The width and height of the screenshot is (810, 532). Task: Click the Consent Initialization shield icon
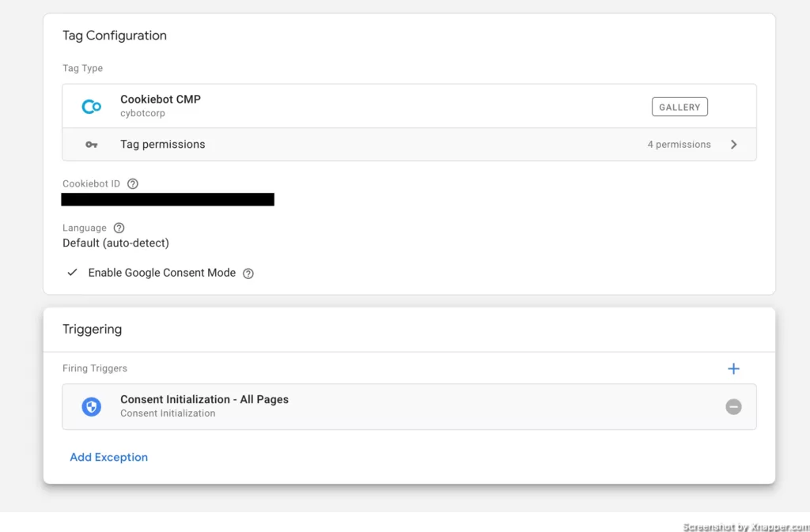[x=92, y=406]
